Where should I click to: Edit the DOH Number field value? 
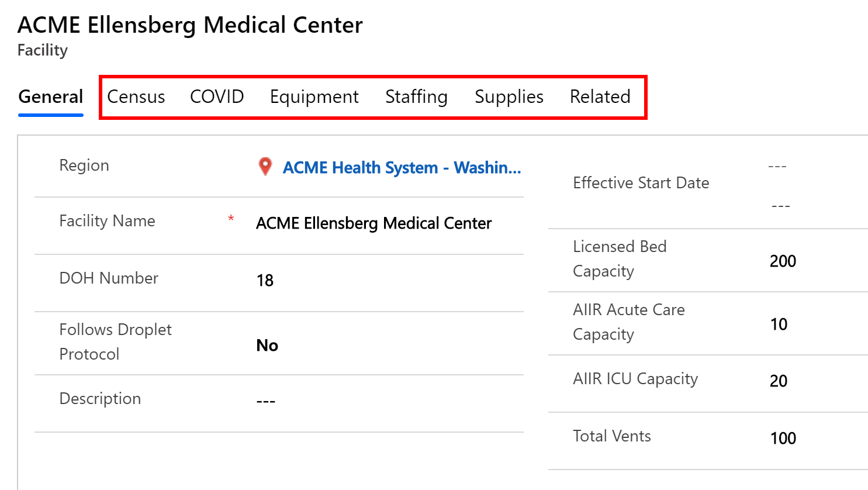265,281
